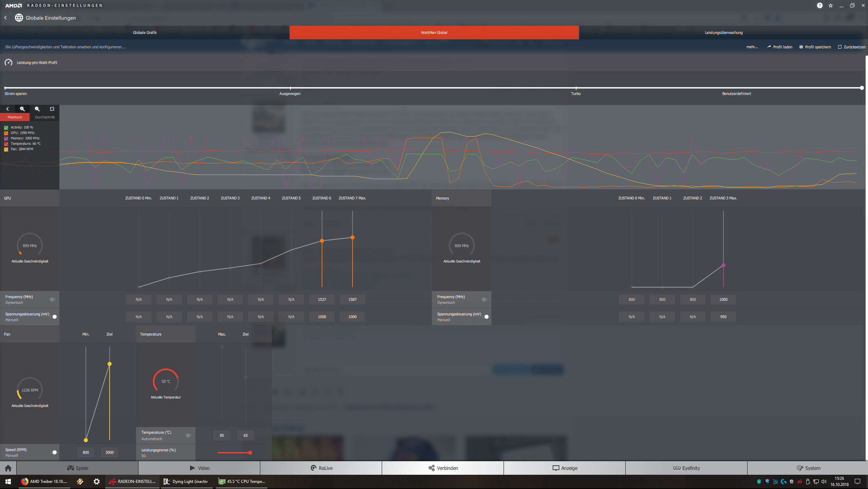This screenshot has height=489, width=868.
Task: Go to the home icon in the bottom bar
Action: coord(8,468)
